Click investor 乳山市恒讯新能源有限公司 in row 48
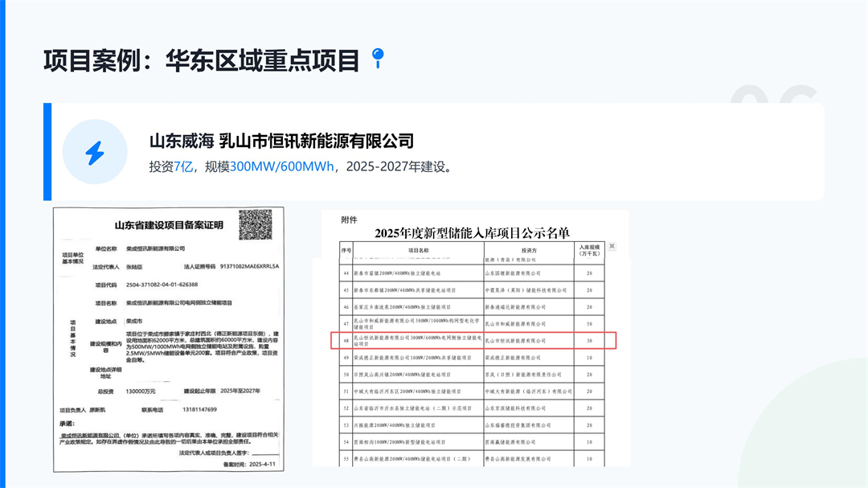 (x=515, y=341)
